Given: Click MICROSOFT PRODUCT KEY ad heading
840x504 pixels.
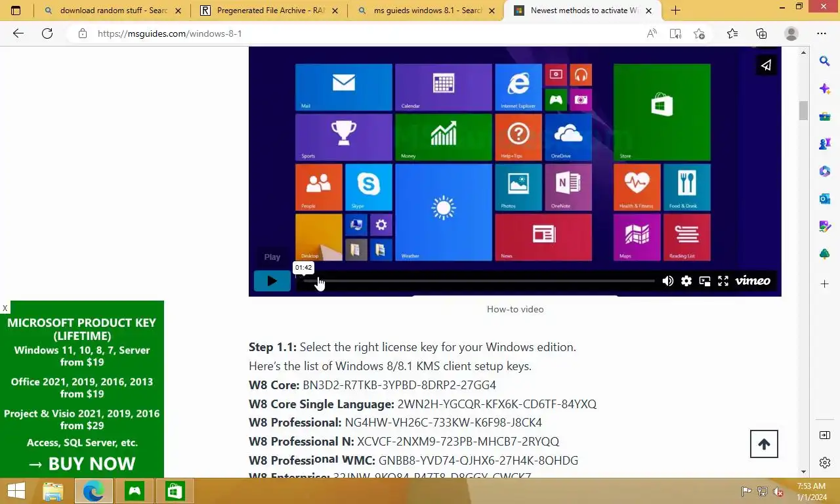Looking at the screenshot, I should (x=82, y=329).
